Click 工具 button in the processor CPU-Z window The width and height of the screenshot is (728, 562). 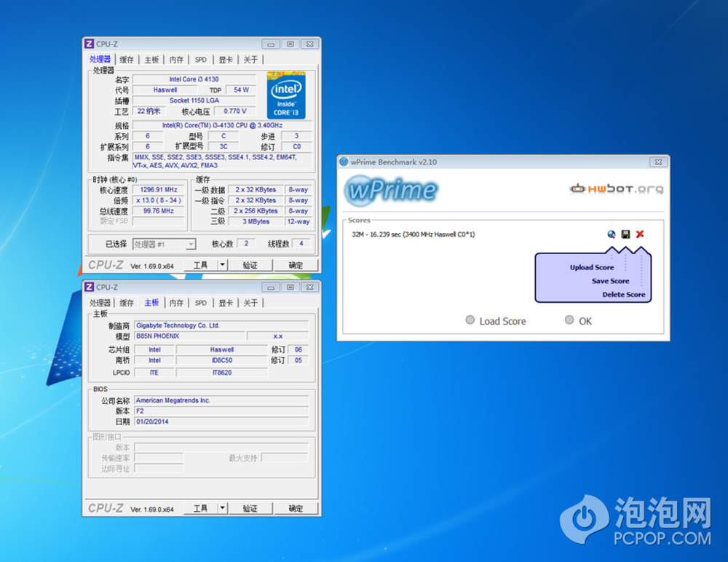[x=201, y=265]
